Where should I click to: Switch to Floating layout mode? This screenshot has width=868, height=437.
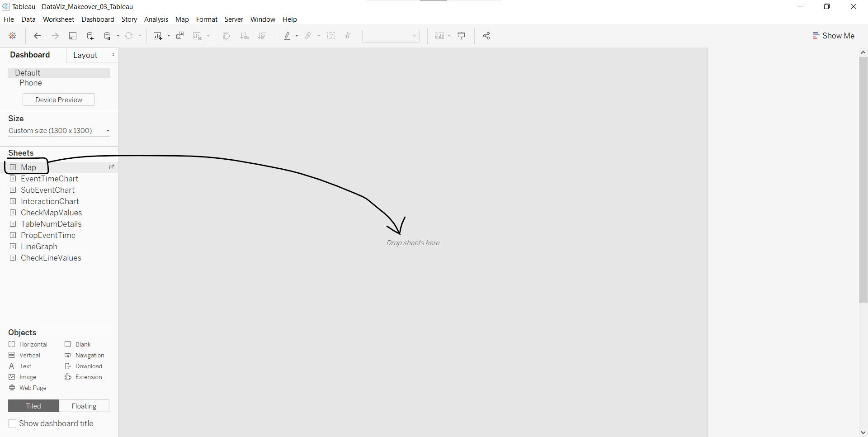pos(84,406)
